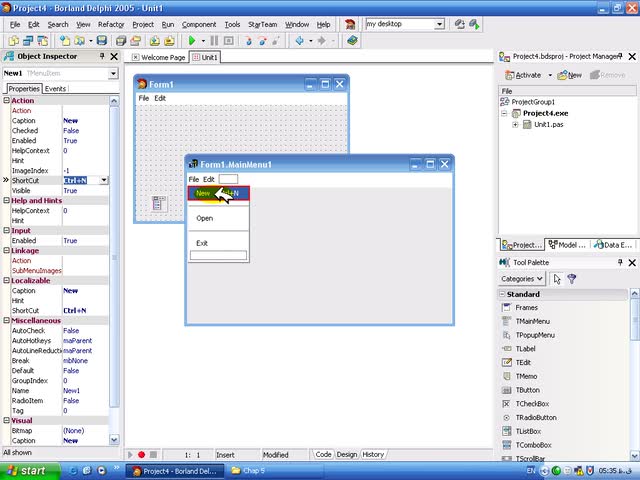Image resolution: width=640 pixels, height=480 pixels.
Task: Select TMemo in the Tool Palette
Action: (526, 376)
